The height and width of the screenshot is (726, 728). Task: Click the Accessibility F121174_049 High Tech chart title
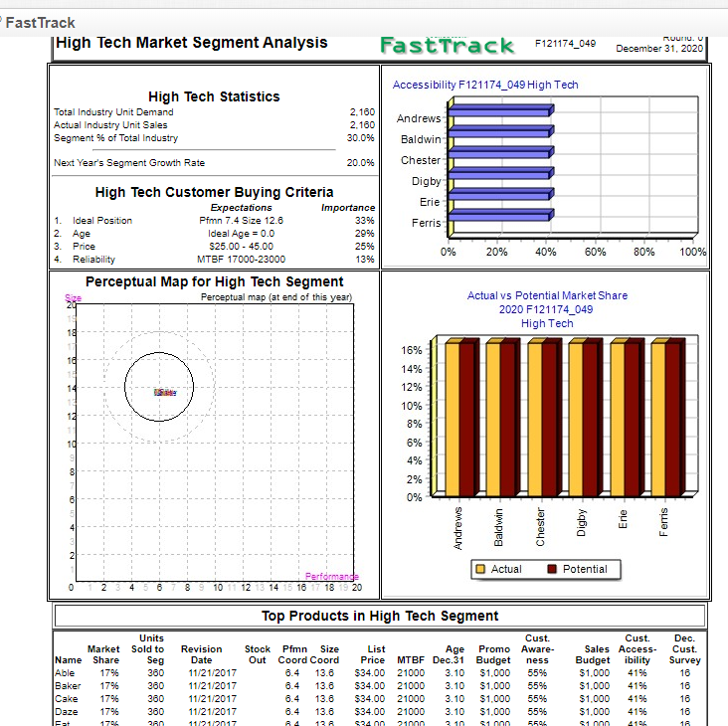pos(485,85)
